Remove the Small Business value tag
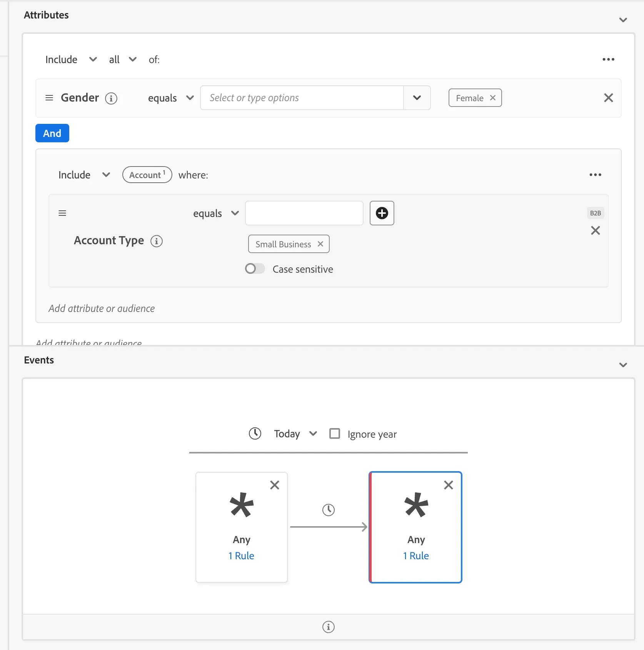This screenshot has width=644, height=650. coord(320,244)
